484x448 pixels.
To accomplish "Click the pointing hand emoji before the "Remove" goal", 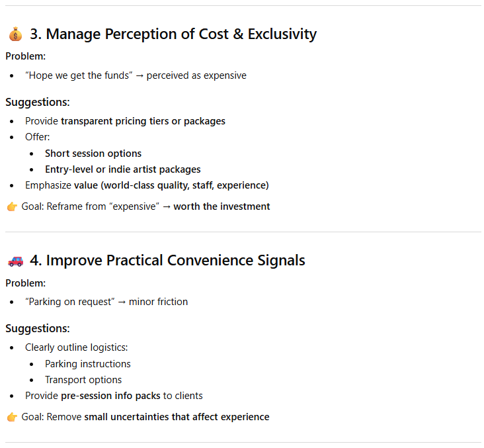I will pyautogui.click(x=12, y=417).
